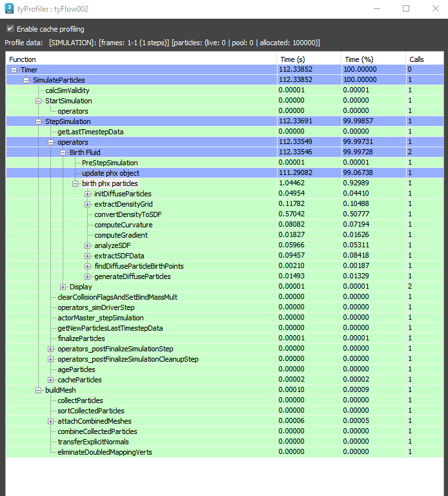Maximize the tyProfiler window
The height and width of the screenshot is (496, 448).
tap(406, 8)
